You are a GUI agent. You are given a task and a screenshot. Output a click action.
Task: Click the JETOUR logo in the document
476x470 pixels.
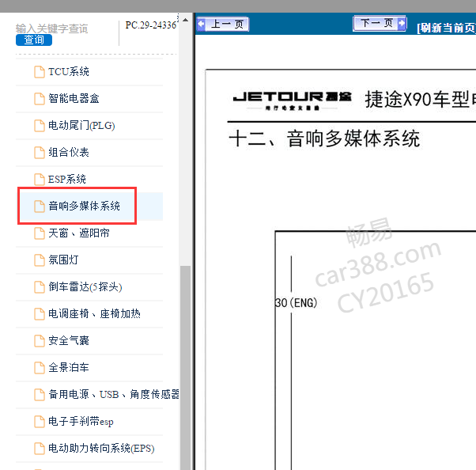[x=292, y=100]
